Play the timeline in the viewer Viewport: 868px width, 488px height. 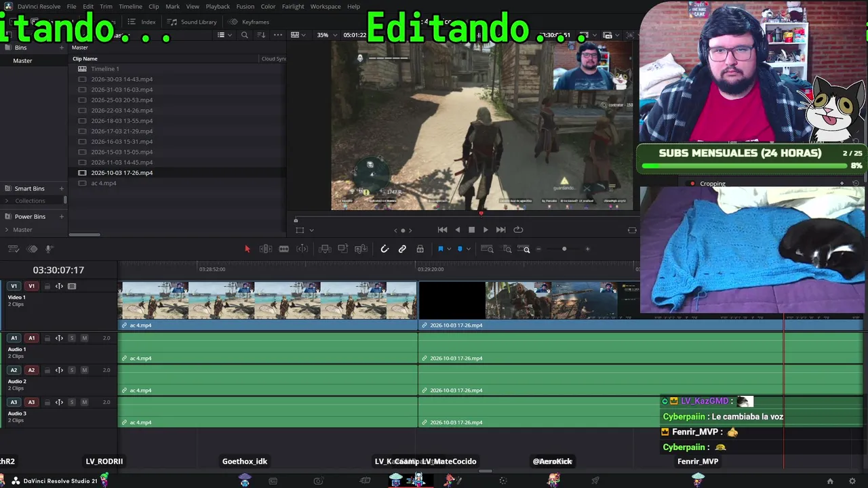tap(486, 230)
